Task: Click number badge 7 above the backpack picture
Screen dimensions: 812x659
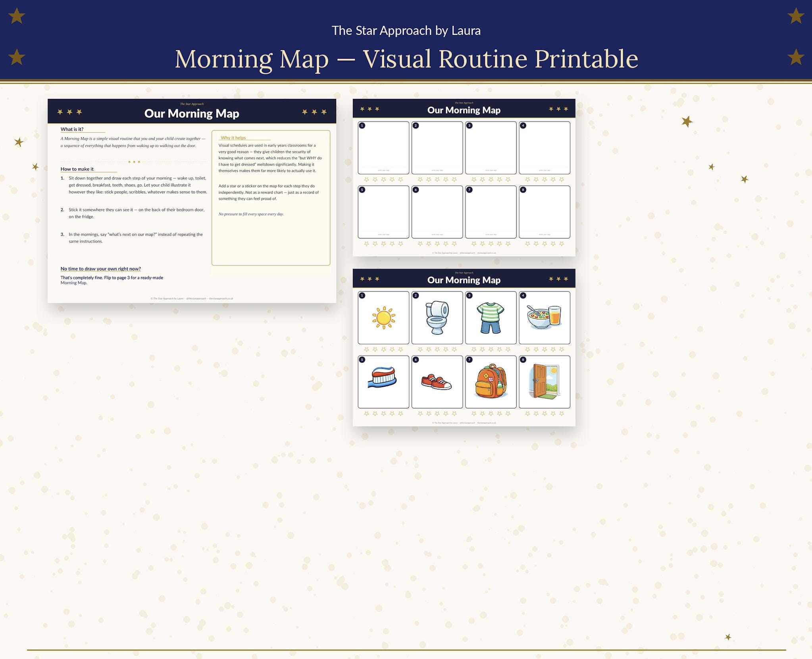Action: point(469,360)
